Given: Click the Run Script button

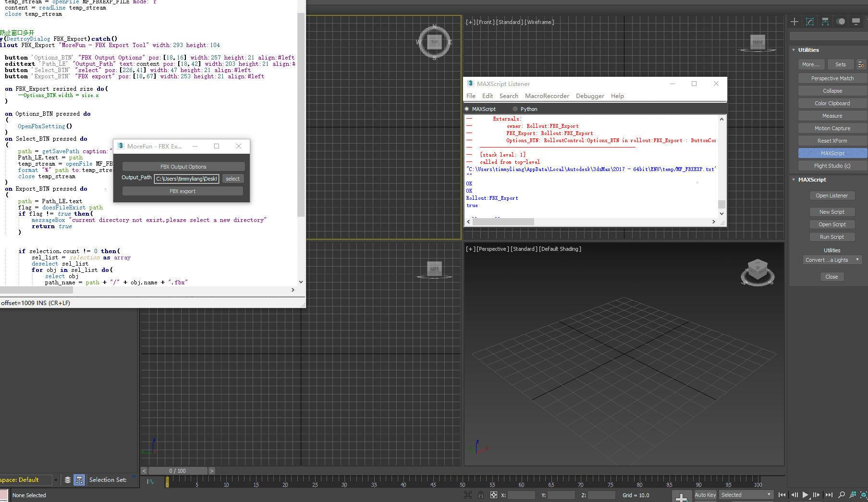Looking at the screenshot, I should [x=831, y=237].
